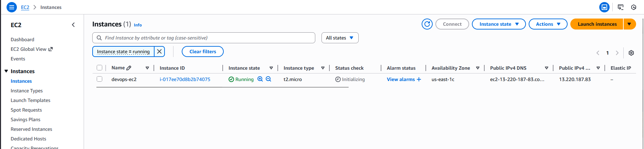Screen dimensions: 644x149
Task: Open the Info link next to Instances
Action: coord(138,25)
